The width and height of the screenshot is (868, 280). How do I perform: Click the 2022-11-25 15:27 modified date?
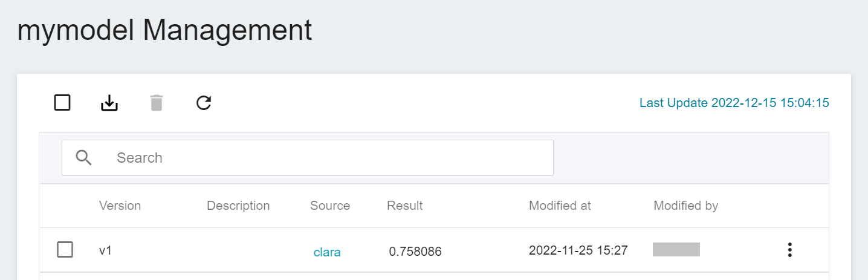(x=578, y=250)
